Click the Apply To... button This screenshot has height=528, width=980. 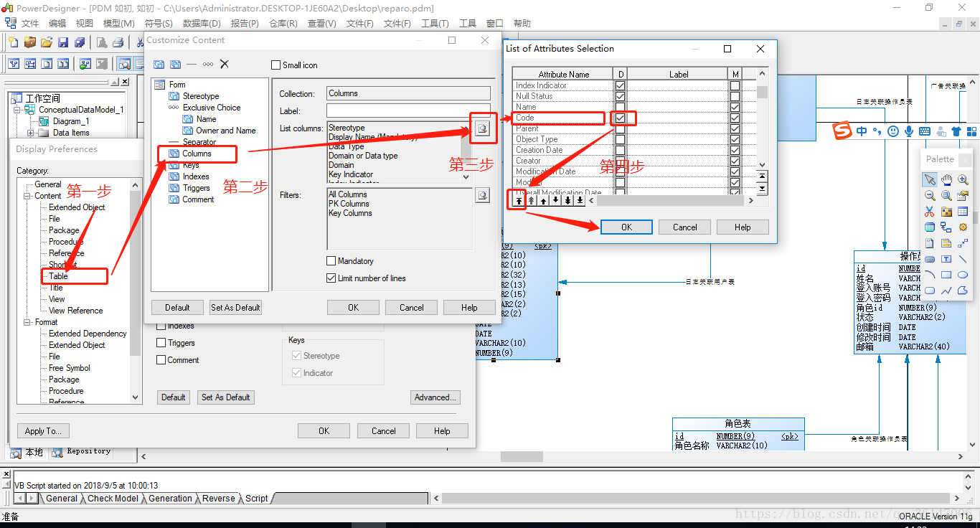click(x=43, y=431)
